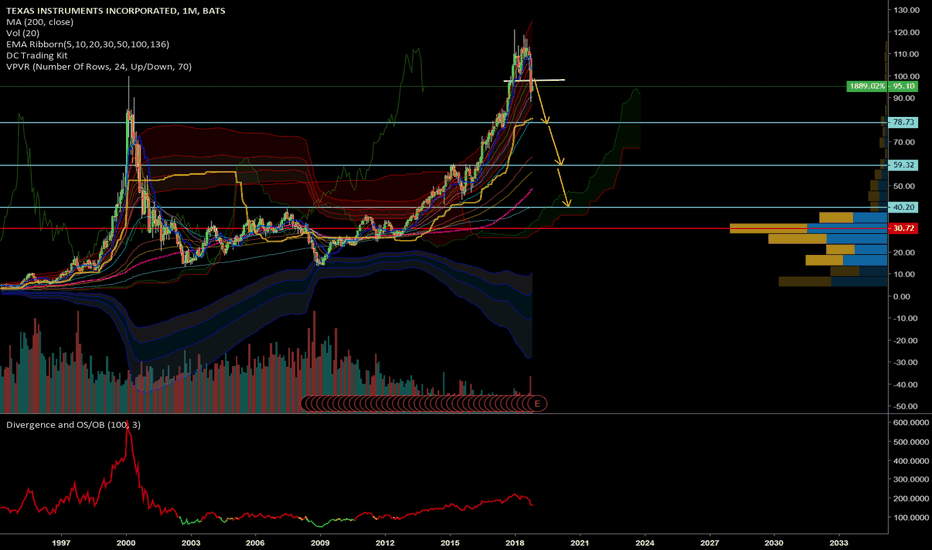Click the '2018' label on the time axis
This screenshot has width=932, height=550.
pyautogui.click(x=515, y=542)
